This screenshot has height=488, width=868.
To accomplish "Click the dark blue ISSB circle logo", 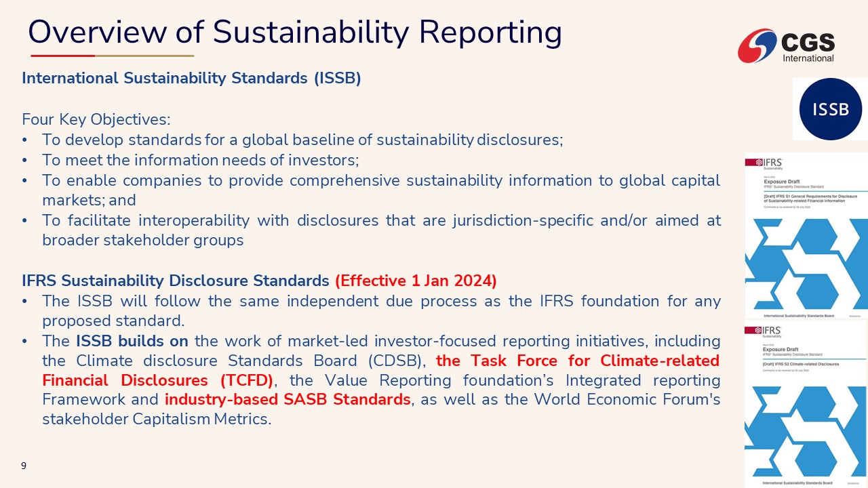I will tap(830, 109).
